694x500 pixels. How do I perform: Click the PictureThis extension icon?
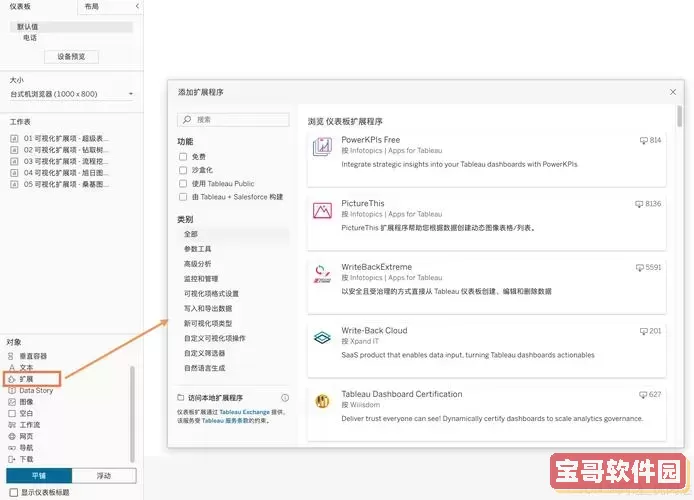[322, 211]
